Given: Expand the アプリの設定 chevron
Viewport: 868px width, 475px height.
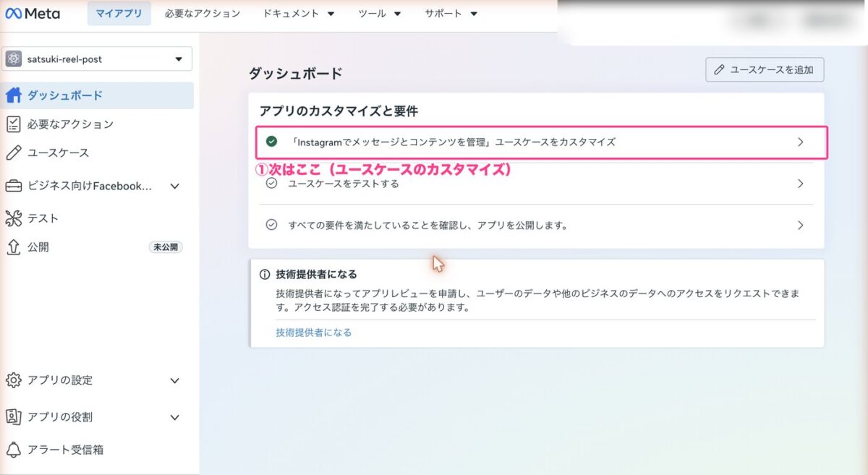Looking at the screenshot, I should point(174,380).
